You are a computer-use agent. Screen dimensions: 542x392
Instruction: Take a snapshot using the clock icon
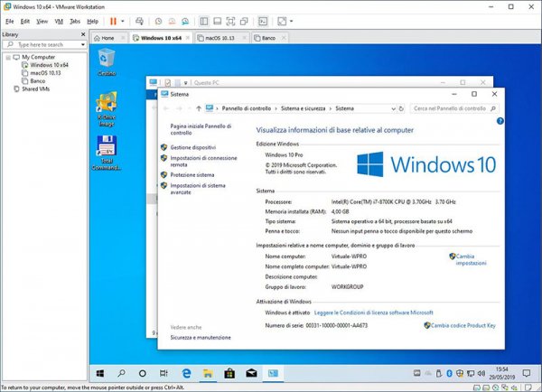pos(158,22)
